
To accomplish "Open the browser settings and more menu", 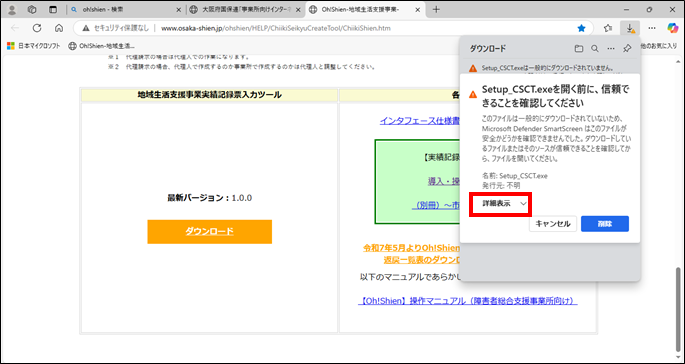I will coord(652,28).
